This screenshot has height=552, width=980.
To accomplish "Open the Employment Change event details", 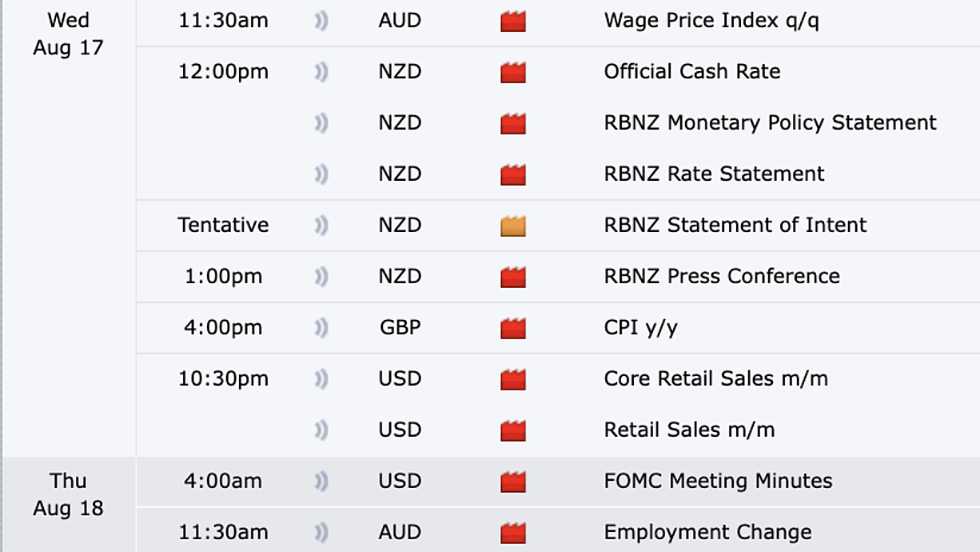I will (708, 533).
